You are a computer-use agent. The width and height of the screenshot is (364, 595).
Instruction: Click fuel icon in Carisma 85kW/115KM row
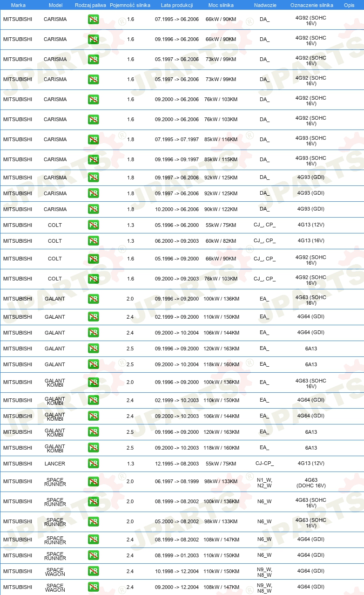[93, 160]
